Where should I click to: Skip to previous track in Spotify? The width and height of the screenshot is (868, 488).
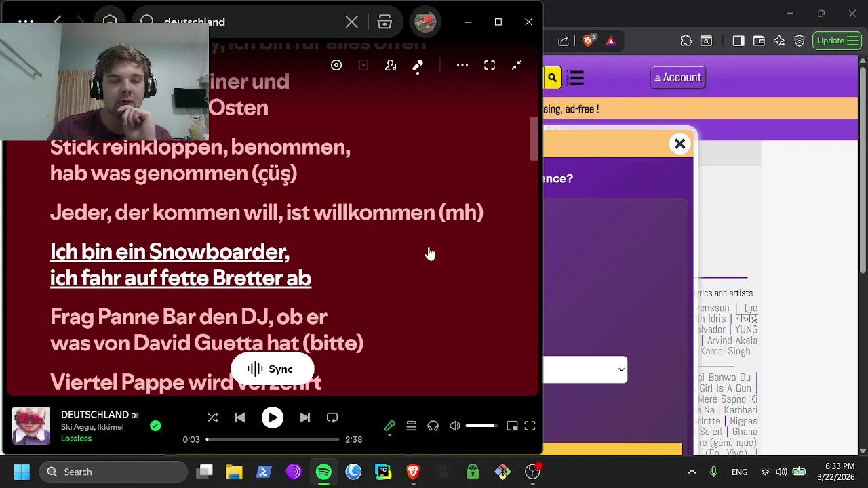coord(240,418)
